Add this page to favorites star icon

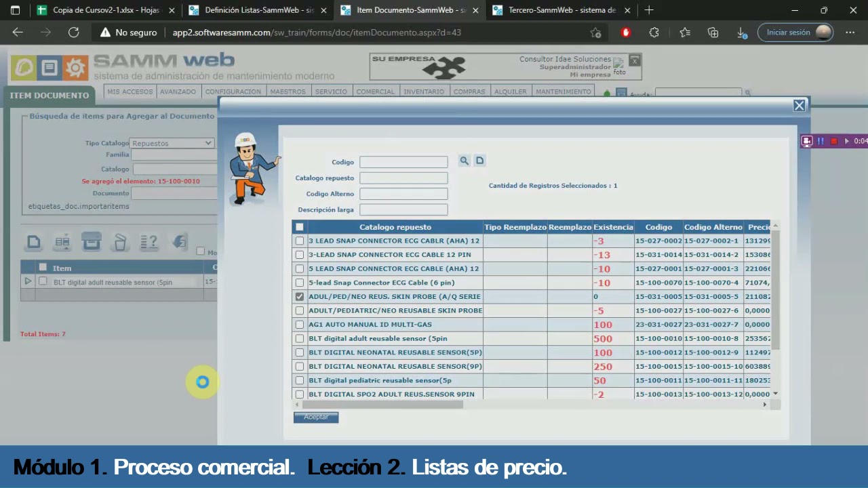coord(595,33)
